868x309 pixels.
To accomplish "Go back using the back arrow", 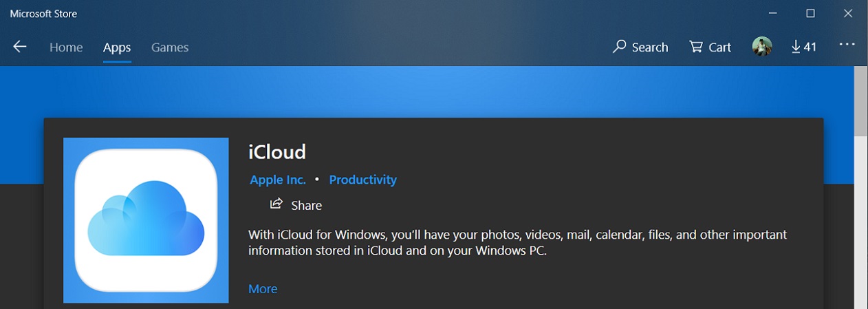I will [x=20, y=47].
